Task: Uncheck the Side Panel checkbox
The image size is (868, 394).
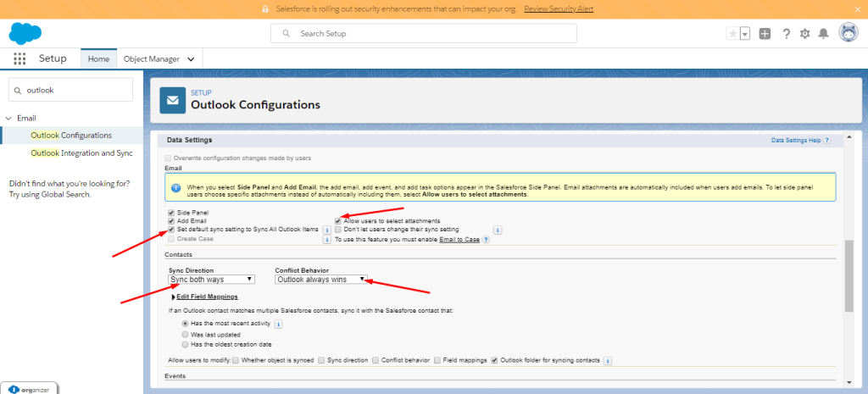Action: click(x=171, y=212)
